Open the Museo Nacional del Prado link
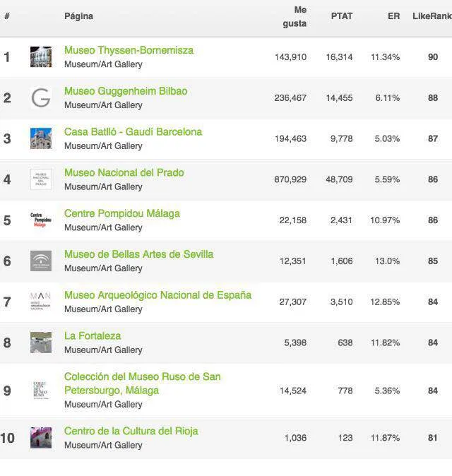This screenshot has height=476, width=452. click(x=124, y=173)
